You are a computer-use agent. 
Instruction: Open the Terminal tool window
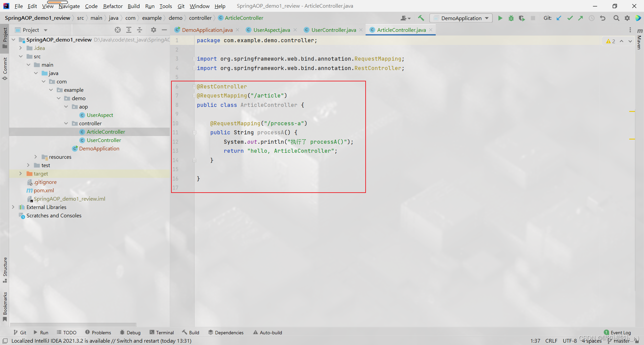tap(162, 333)
